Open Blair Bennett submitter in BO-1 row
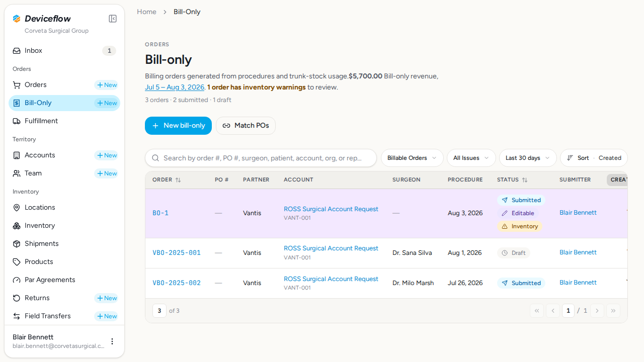The width and height of the screenshot is (644, 362). tap(578, 213)
